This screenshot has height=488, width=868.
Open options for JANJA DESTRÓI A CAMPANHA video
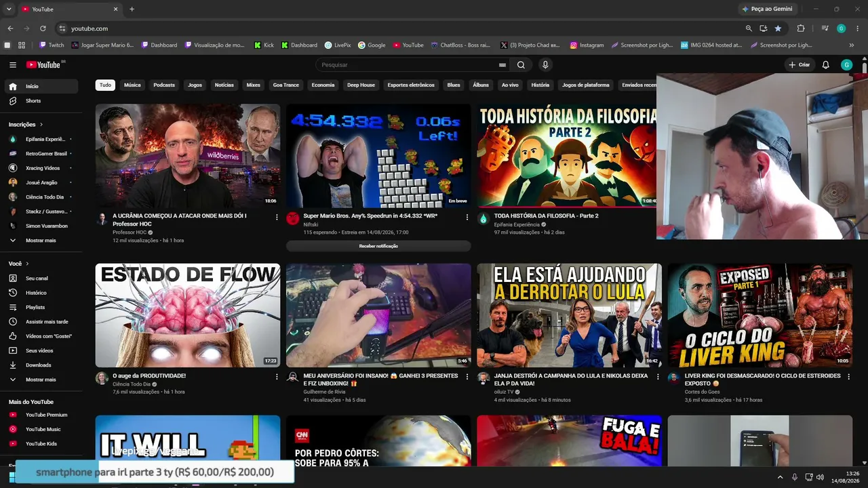click(658, 377)
